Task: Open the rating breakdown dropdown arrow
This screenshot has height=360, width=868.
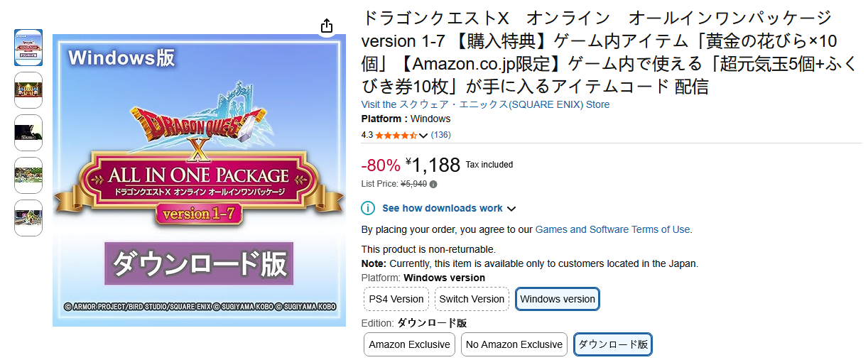Action: [423, 135]
